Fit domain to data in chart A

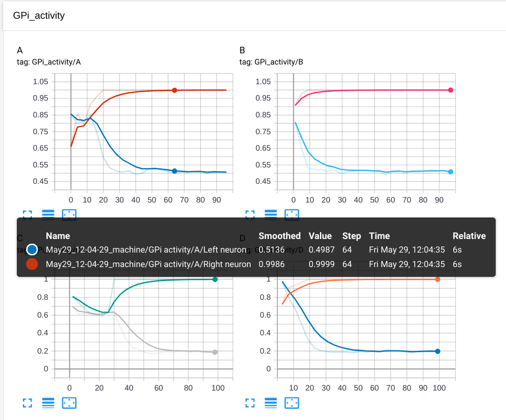(69, 215)
